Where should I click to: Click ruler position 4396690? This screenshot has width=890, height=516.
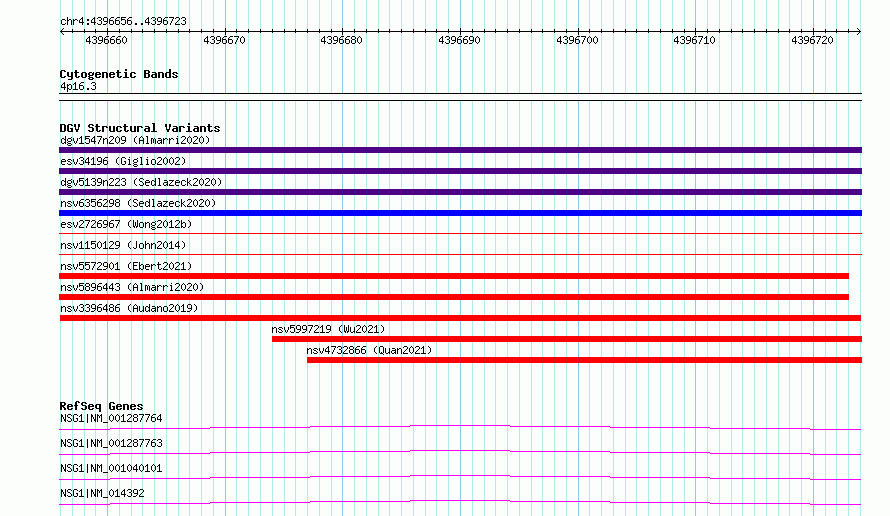coord(459,40)
